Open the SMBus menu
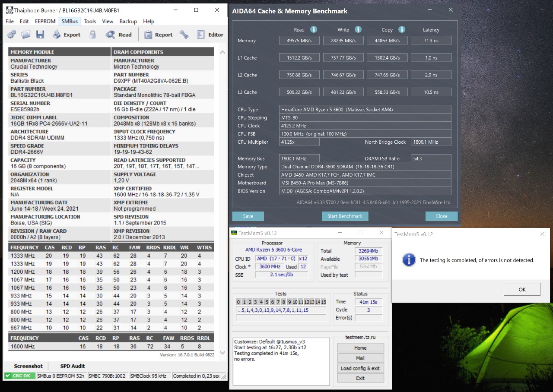The width and height of the screenshot is (553, 392). click(70, 21)
